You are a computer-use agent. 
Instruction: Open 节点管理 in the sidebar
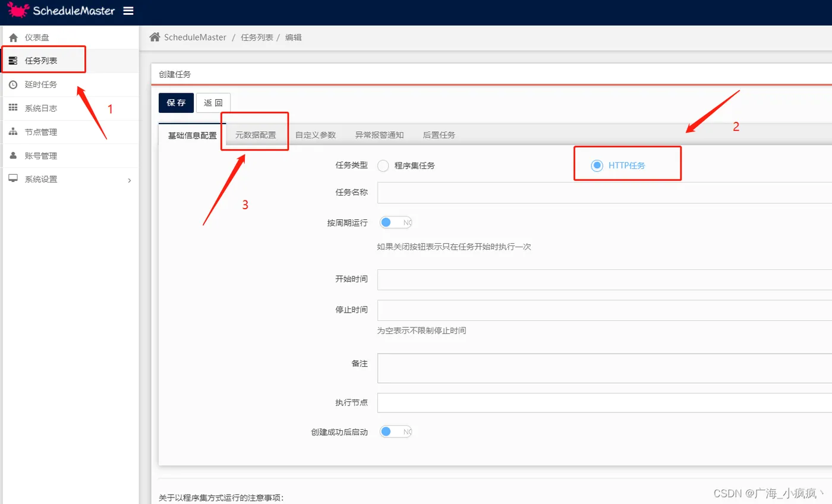pyautogui.click(x=70, y=132)
